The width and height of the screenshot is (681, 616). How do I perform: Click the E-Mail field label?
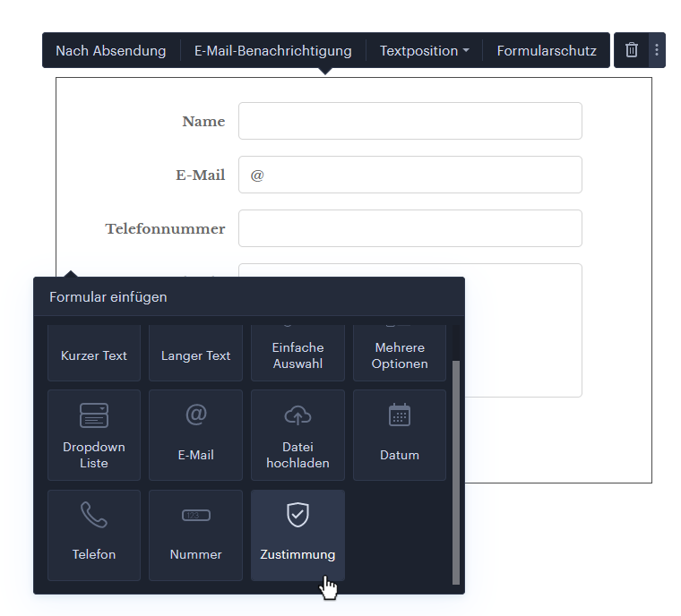[x=200, y=175]
